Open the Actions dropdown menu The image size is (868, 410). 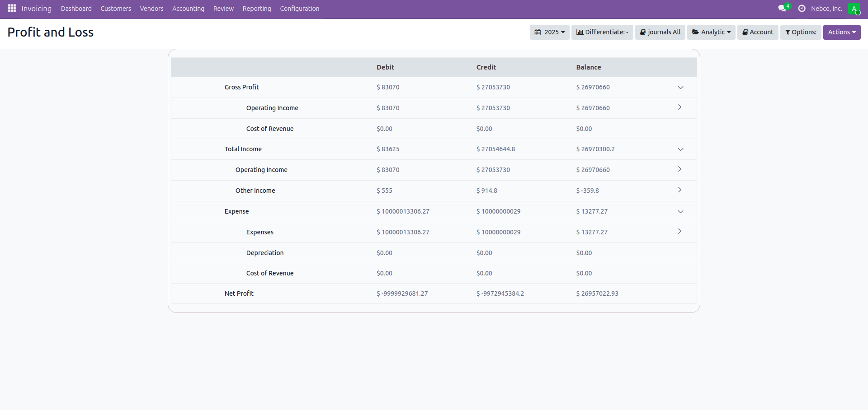click(x=841, y=32)
